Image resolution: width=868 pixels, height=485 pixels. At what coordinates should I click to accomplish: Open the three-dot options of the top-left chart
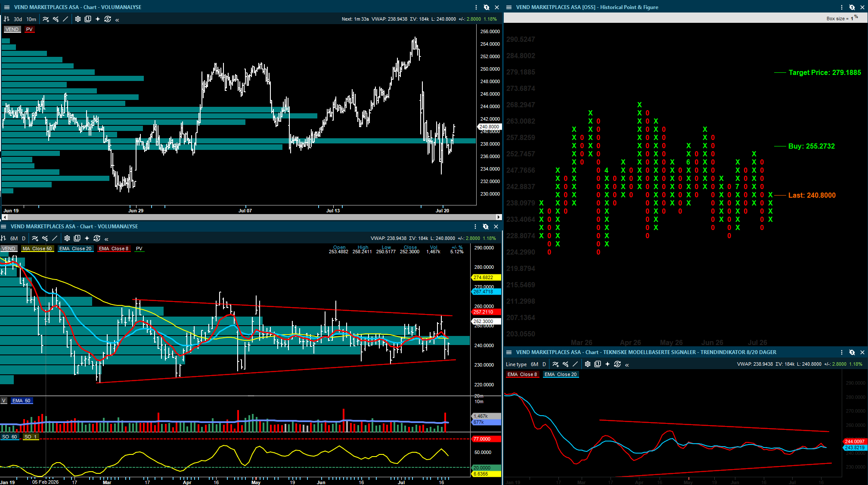coord(476,7)
